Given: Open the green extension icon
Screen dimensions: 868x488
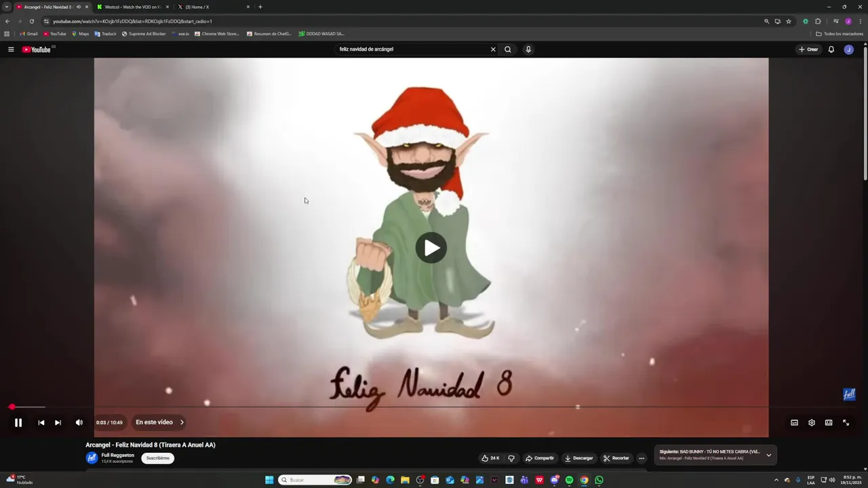Looking at the screenshot, I should pos(806,21).
